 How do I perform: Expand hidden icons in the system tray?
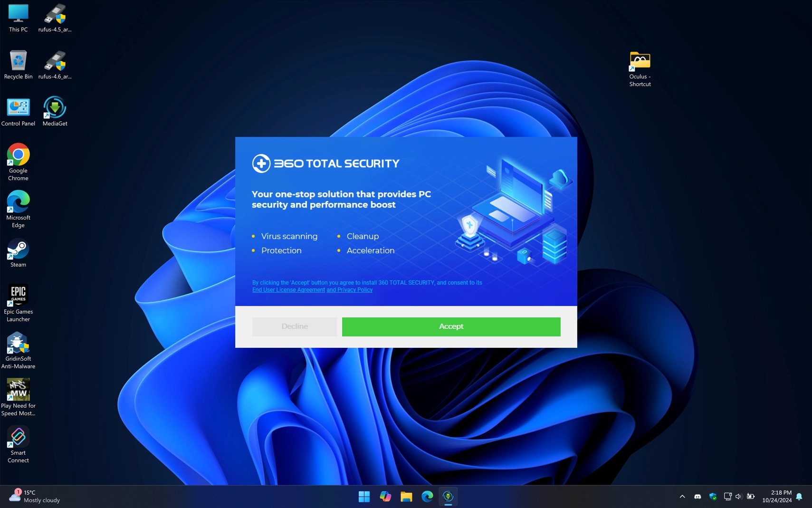[x=681, y=496]
